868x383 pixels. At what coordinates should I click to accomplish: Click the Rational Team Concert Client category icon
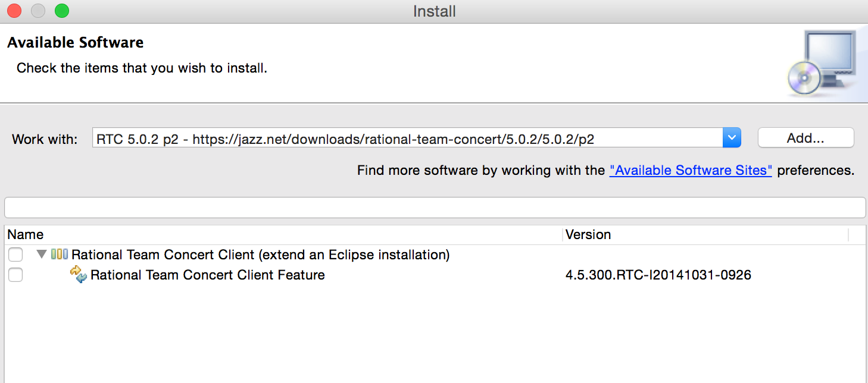pyautogui.click(x=60, y=255)
